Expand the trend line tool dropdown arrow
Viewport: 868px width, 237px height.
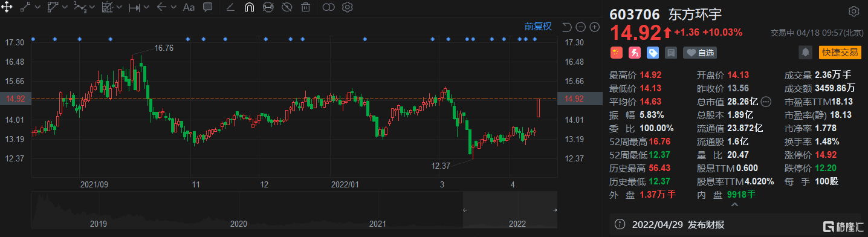point(38,7)
